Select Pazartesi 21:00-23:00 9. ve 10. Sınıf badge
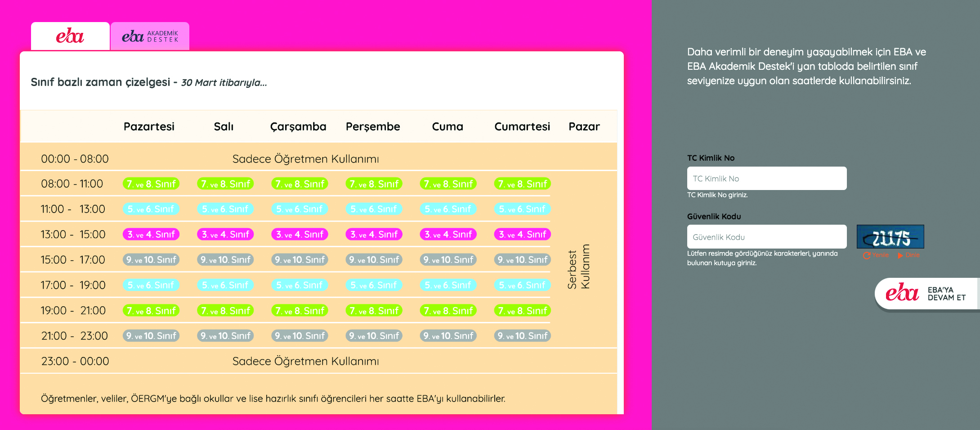Viewport: 980px width, 430px height. click(151, 336)
